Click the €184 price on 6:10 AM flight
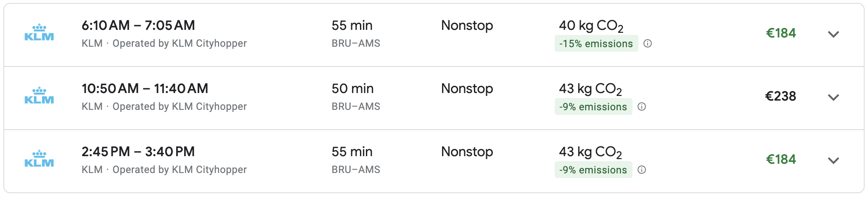Image resolution: width=868 pixels, height=197 pixels. [781, 33]
